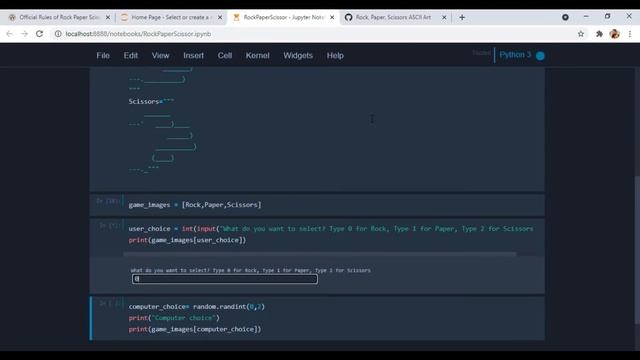640x360 pixels.
Task: Click the horizontal scrollbar under user_choice cell
Action: [x=320, y=254]
